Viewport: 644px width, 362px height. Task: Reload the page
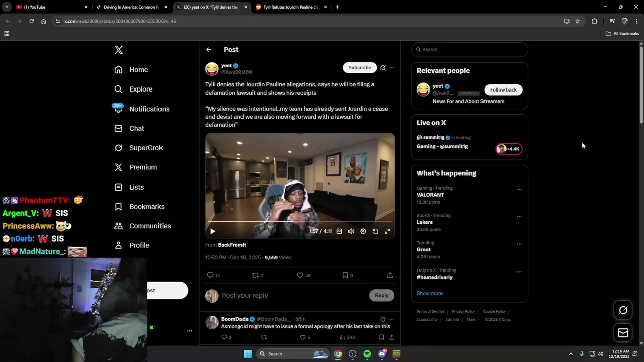[31, 21]
